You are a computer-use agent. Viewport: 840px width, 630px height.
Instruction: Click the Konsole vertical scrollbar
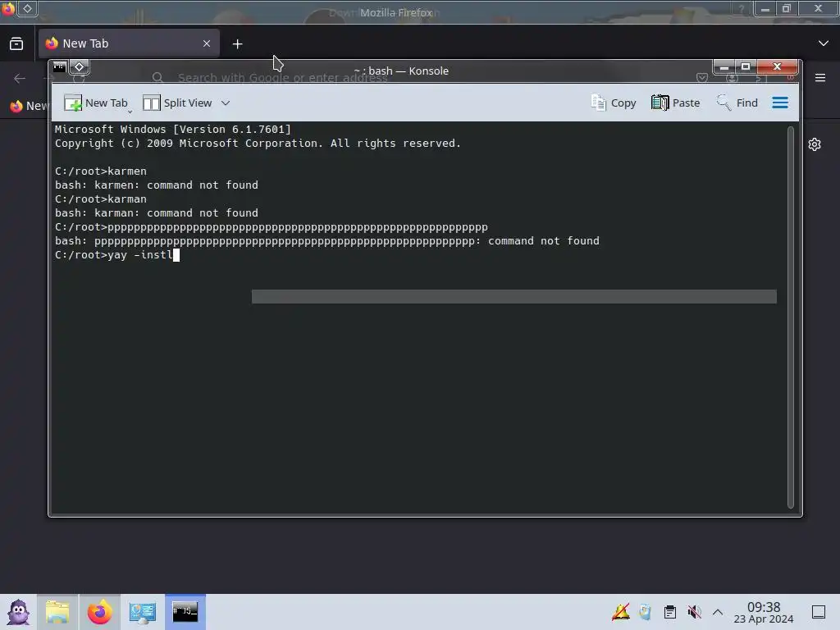click(x=790, y=317)
